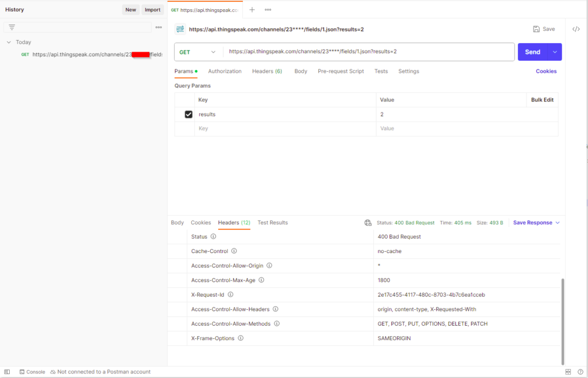The image size is (588, 378).
Task: Click the 1800 Max-Age value
Action: tap(384, 280)
